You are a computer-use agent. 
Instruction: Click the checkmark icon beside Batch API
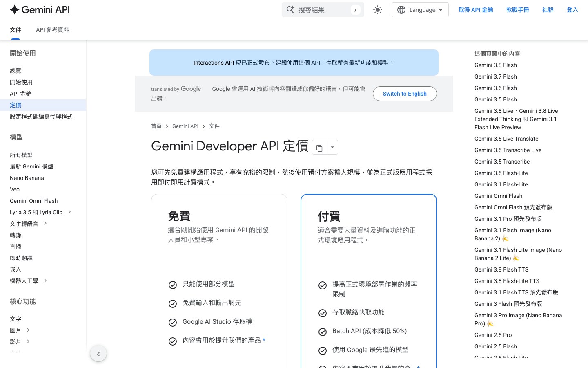[x=323, y=332]
